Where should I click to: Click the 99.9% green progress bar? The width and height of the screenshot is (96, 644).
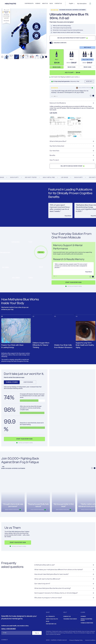[32, 428]
